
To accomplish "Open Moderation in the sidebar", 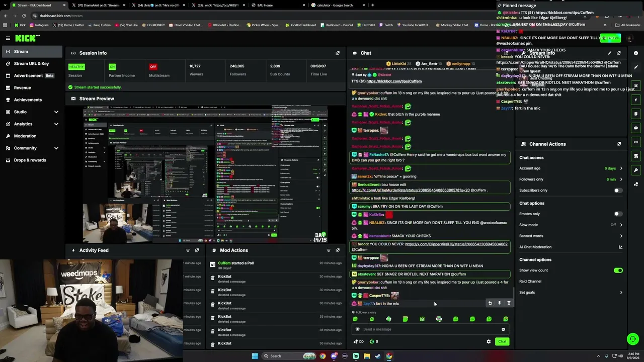I will click(x=31, y=136).
